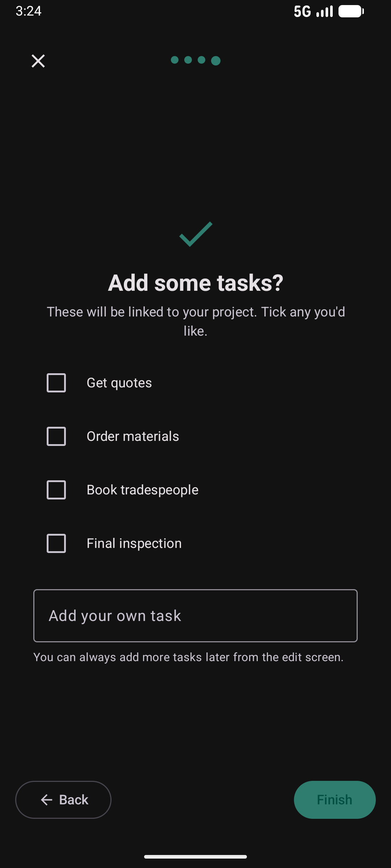Viewport: 391px width, 868px height.
Task: Click the 5G network indicator
Action: click(303, 11)
